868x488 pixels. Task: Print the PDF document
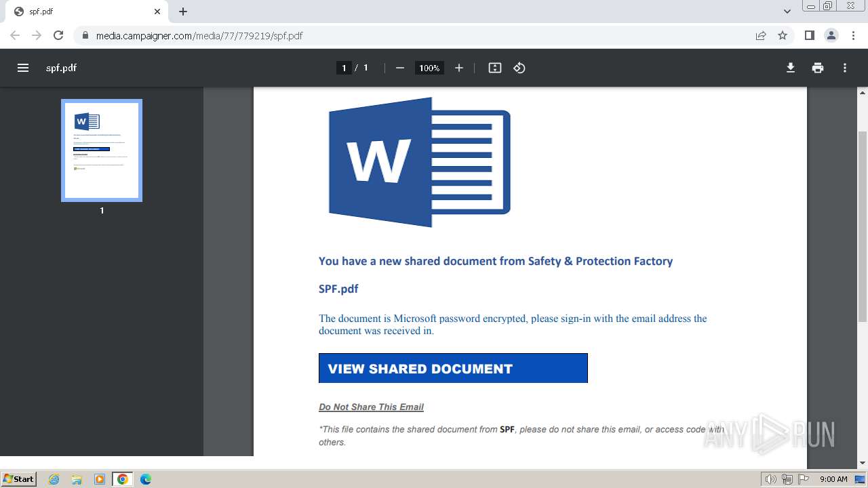click(818, 68)
